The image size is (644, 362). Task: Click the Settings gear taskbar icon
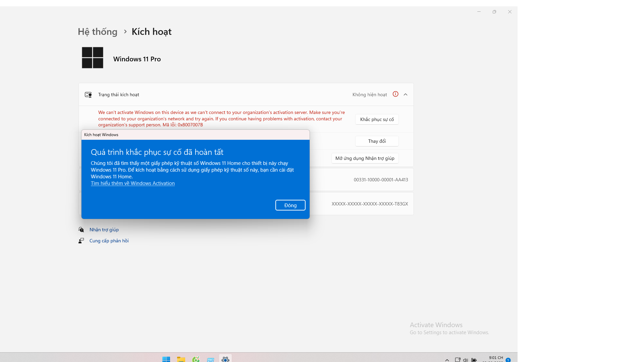click(x=225, y=359)
